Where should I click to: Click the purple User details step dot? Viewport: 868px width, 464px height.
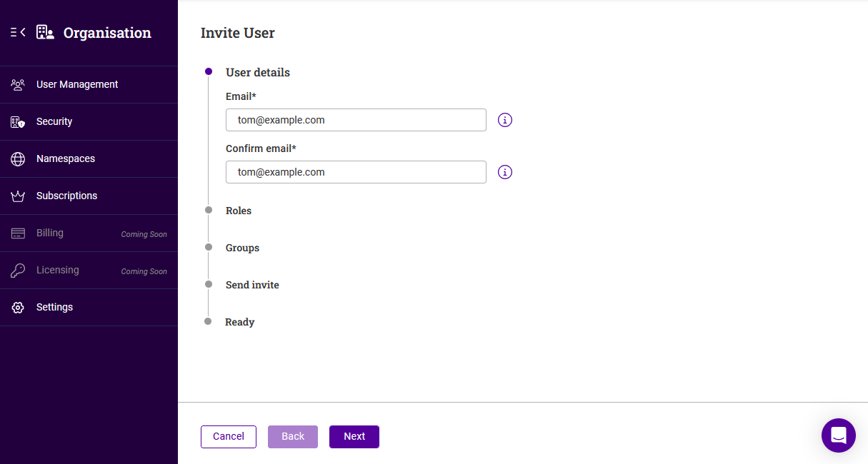point(209,71)
